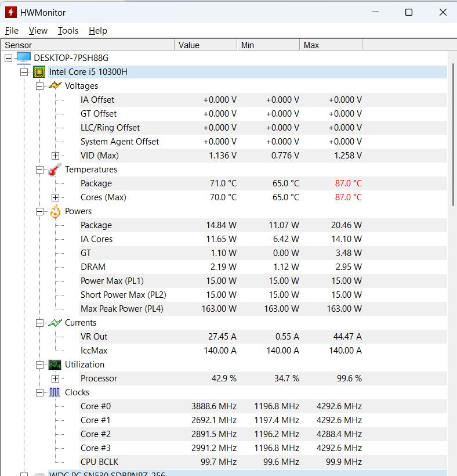Click the Min column header

click(269, 45)
